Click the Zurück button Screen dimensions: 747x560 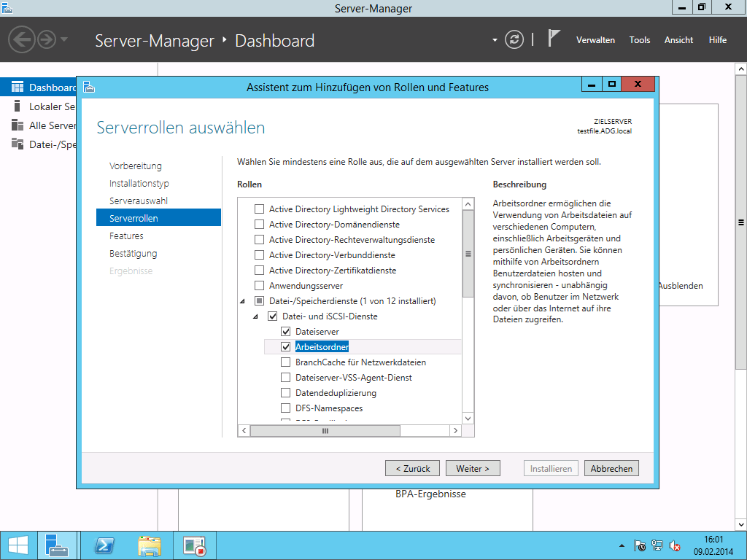pos(413,468)
